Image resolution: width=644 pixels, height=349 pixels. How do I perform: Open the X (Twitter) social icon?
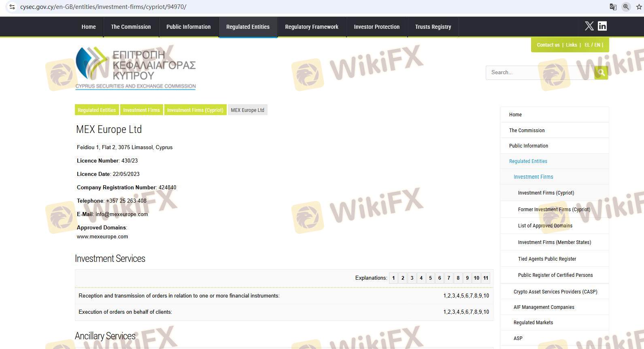(589, 26)
